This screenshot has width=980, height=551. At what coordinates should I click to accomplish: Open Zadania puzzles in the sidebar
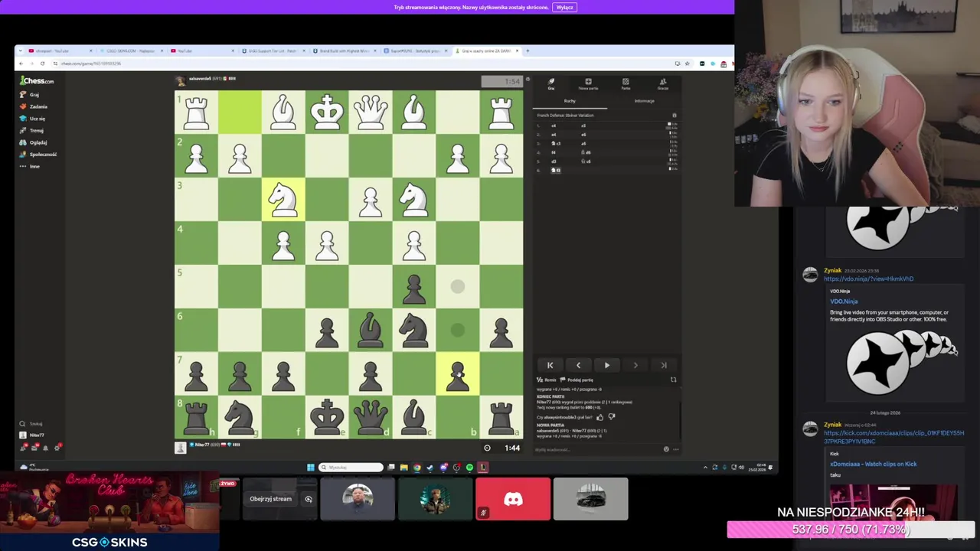[34, 106]
